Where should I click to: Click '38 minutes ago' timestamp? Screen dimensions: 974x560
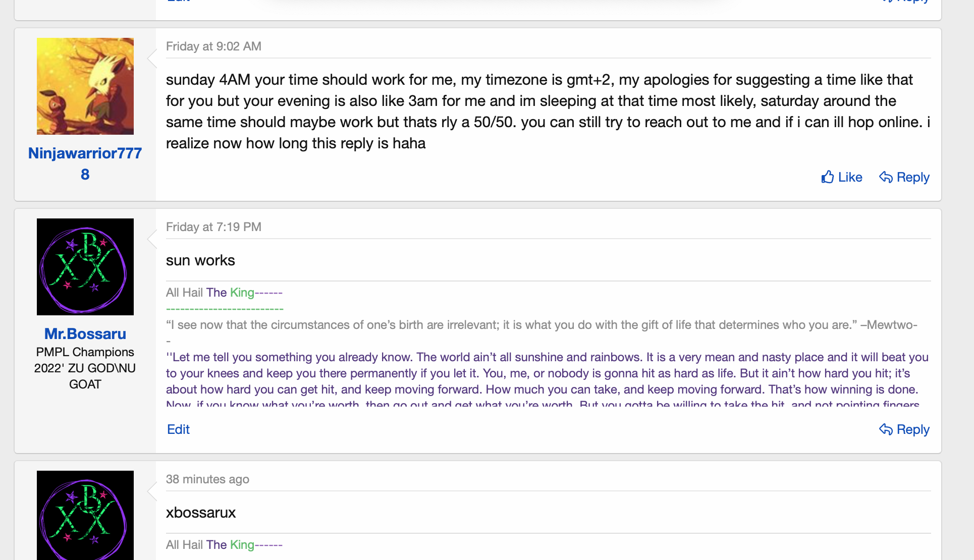click(207, 479)
